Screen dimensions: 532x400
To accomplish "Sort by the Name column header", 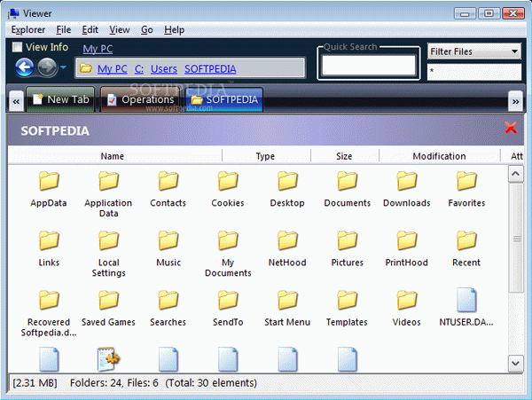I will click(x=115, y=156).
